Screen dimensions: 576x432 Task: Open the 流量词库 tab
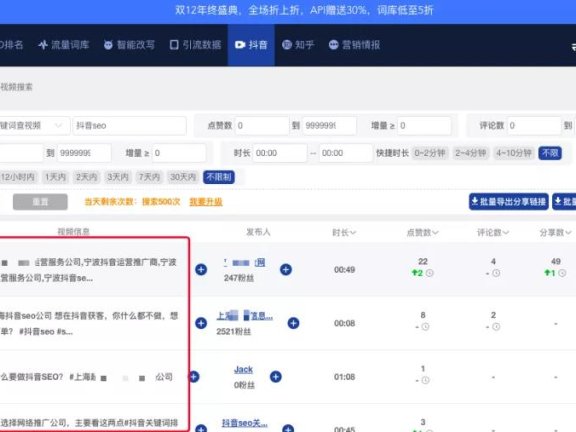click(64, 45)
